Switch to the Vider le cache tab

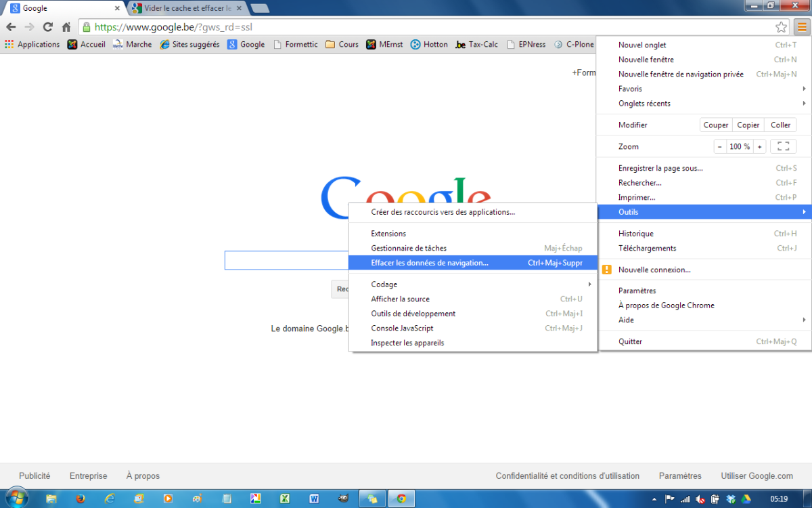[x=187, y=9]
